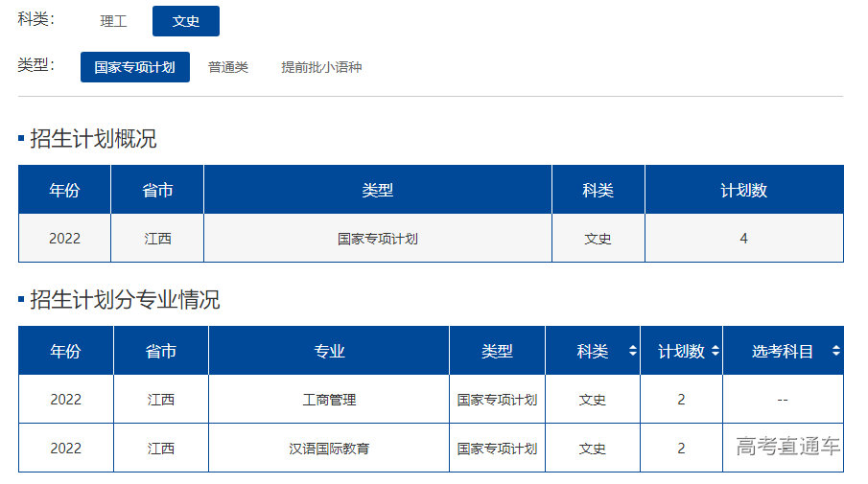The width and height of the screenshot is (868, 484).
Task: Switch subject category to 理工
Action: click(113, 21)
